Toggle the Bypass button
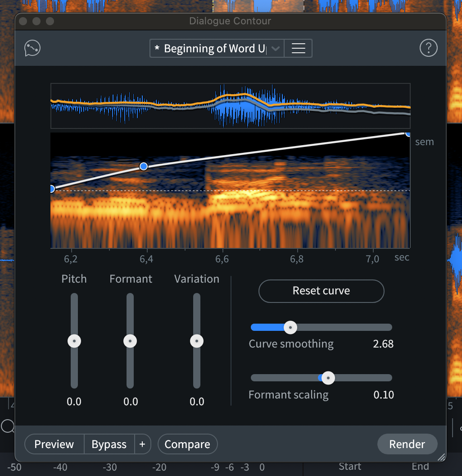The width and height of the screenshot is (462, 476). coord(109,444)
